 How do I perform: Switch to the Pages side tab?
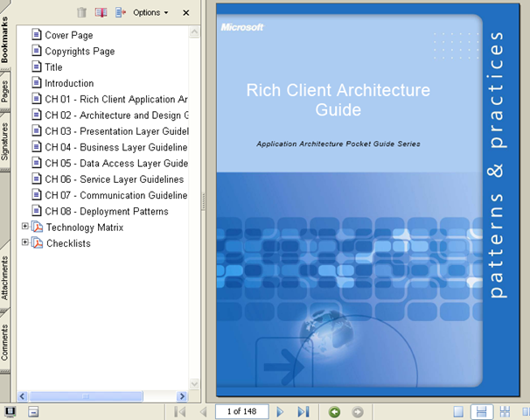pos(4,92)
